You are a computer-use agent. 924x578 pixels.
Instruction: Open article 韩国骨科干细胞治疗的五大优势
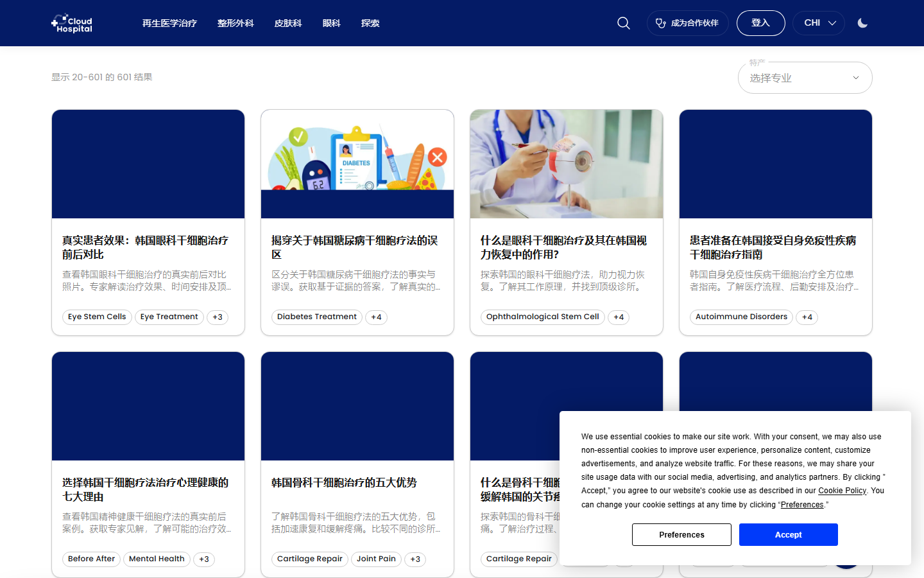coord(344,482)
